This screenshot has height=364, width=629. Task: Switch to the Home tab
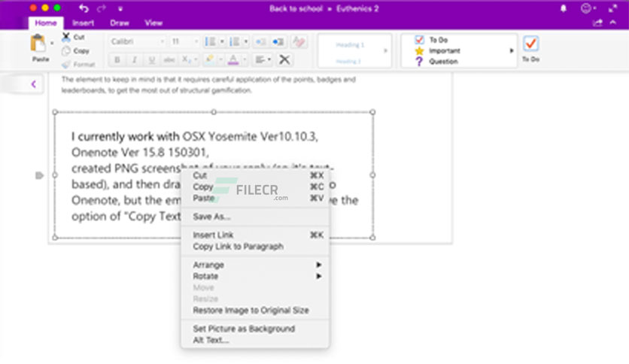coord(46,23)
